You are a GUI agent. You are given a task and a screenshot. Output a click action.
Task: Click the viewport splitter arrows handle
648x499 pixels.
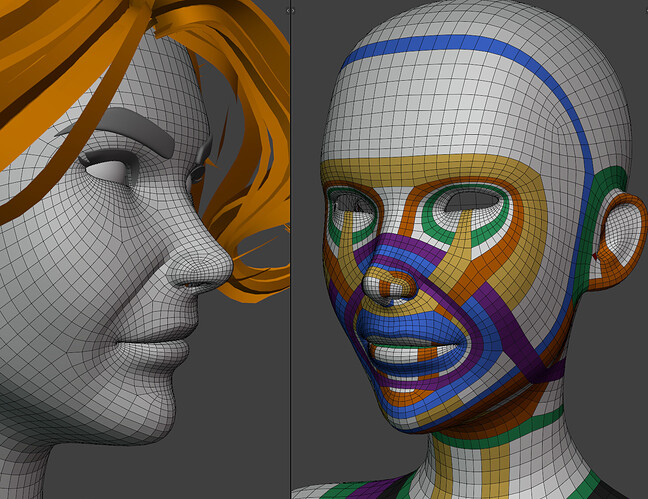coord(291,11)
